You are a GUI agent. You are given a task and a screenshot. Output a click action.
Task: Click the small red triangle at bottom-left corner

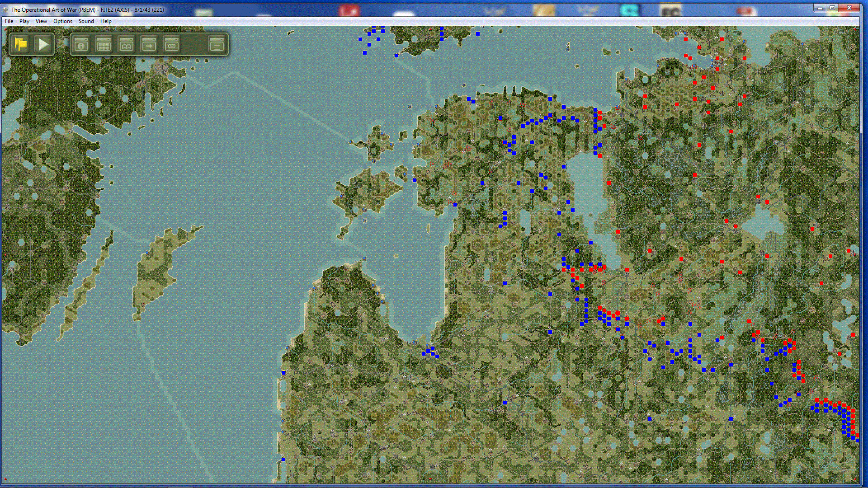click(6, 479)
